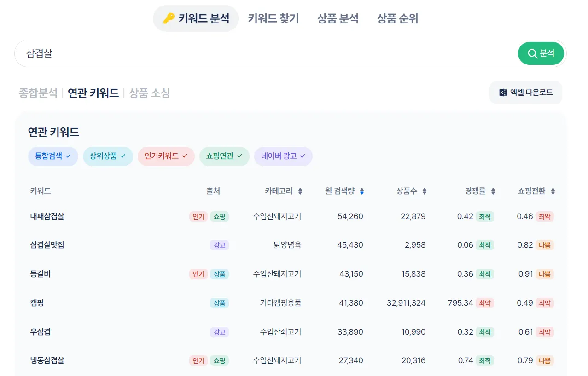Sort by 상품수 column arrows
Viewport: 588px width, 376px height.
tap(425, 191)
